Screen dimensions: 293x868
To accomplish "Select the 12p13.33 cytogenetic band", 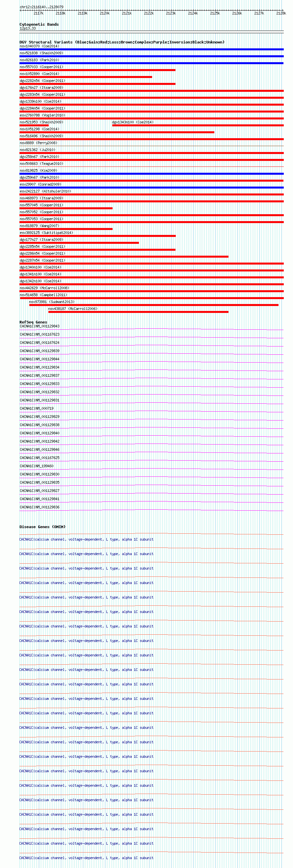I will tap(28, 28).
